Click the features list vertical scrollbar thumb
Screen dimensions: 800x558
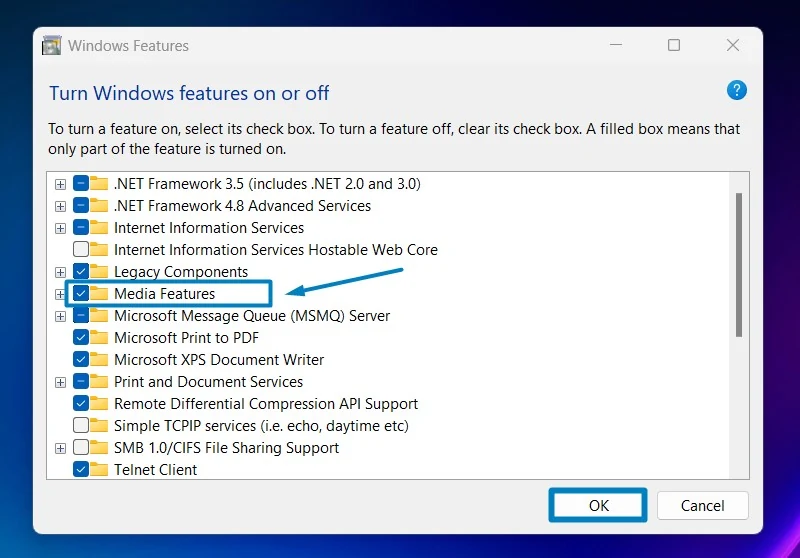point(739,265)
